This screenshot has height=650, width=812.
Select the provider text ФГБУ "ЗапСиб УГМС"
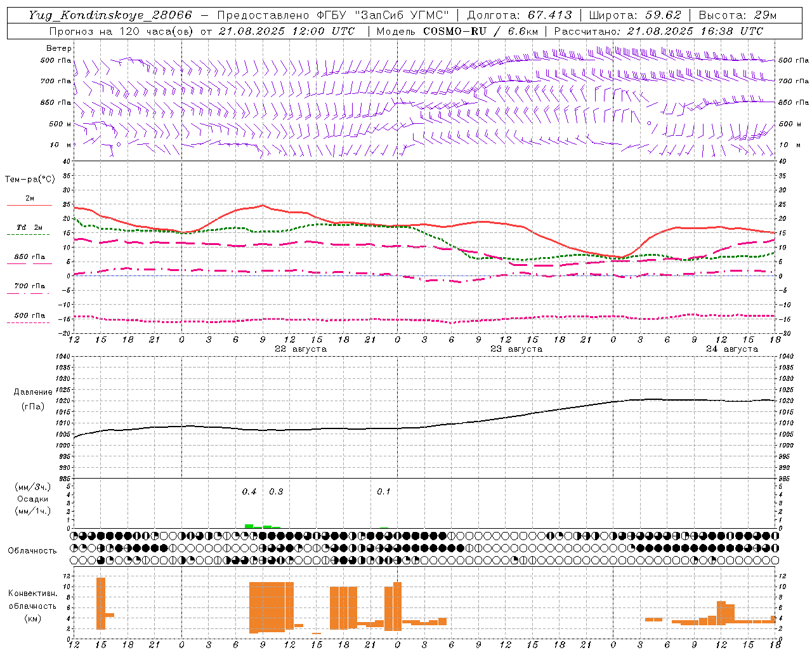tap(382, 15)
